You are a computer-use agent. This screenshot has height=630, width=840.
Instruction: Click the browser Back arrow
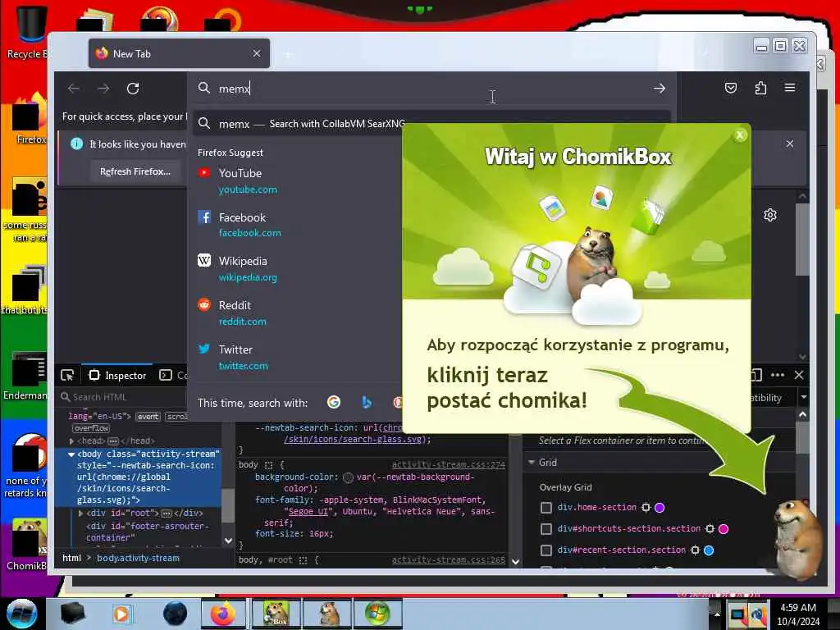74,89
